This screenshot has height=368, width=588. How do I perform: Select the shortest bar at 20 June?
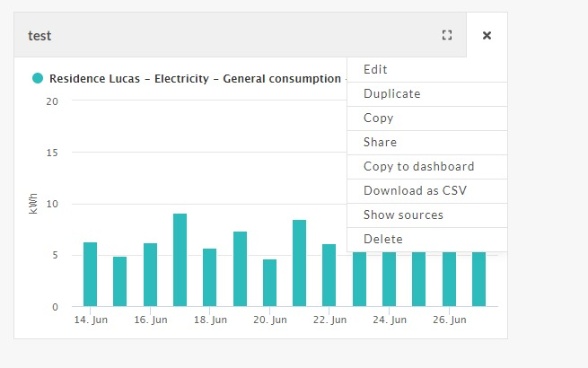269,283
